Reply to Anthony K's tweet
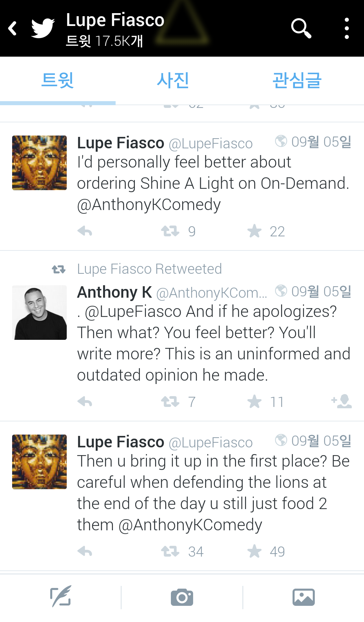 (85, 402)
